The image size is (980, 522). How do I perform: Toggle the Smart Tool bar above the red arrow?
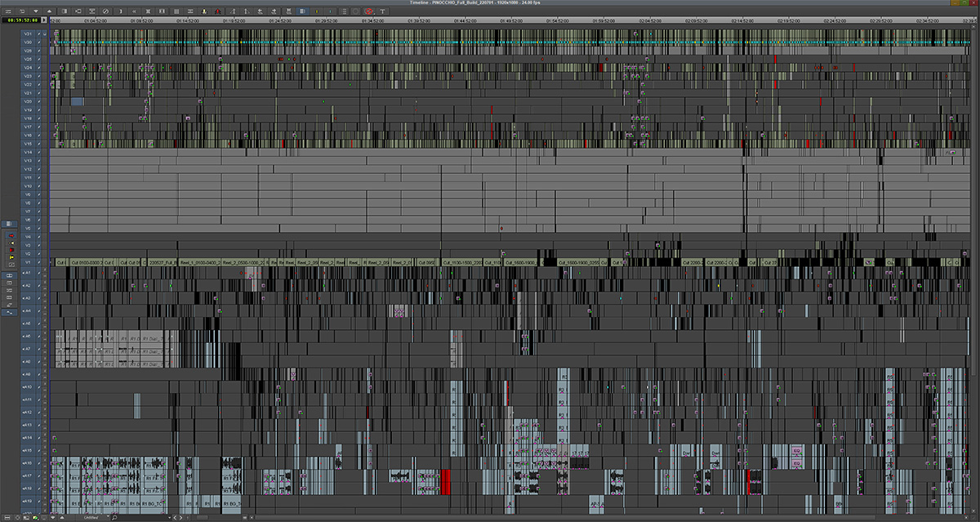[x=11, y=224]
